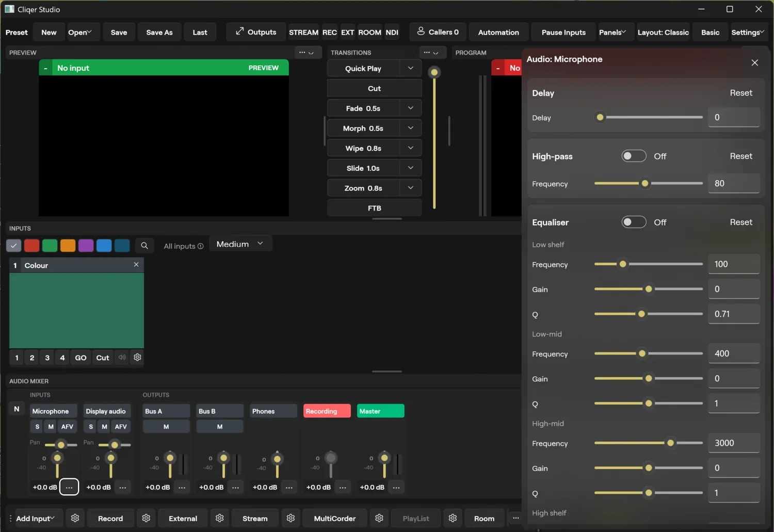The image size is (774, 532).
Task: Toggle Colour input audio speaker icon
Action: point(122,357)
